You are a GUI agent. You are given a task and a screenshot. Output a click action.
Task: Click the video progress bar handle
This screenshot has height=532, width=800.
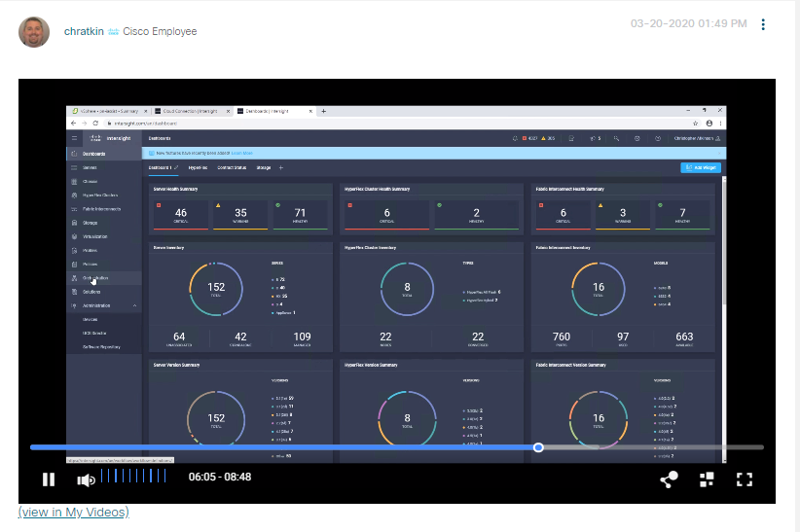(x=538, y=447)
